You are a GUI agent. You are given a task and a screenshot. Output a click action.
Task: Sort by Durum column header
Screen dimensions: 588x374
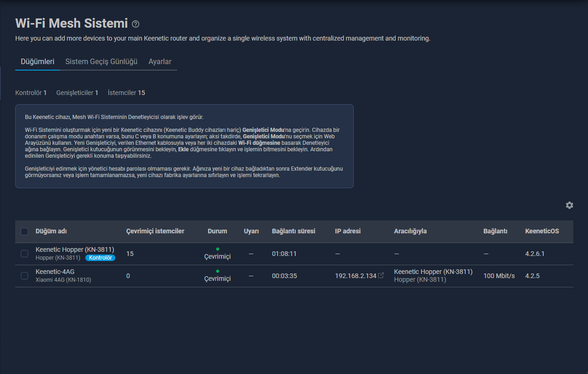coord(217,231)
